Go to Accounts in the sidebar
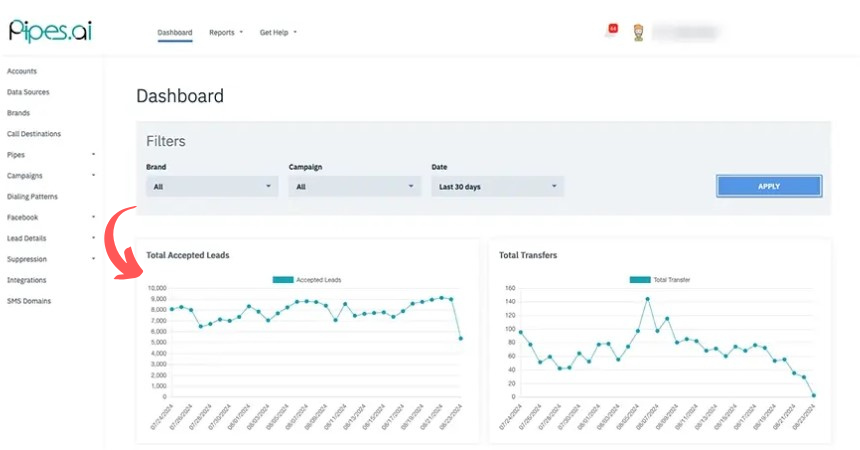This screenshot has height=450, width=860. [x=22, y=71]
